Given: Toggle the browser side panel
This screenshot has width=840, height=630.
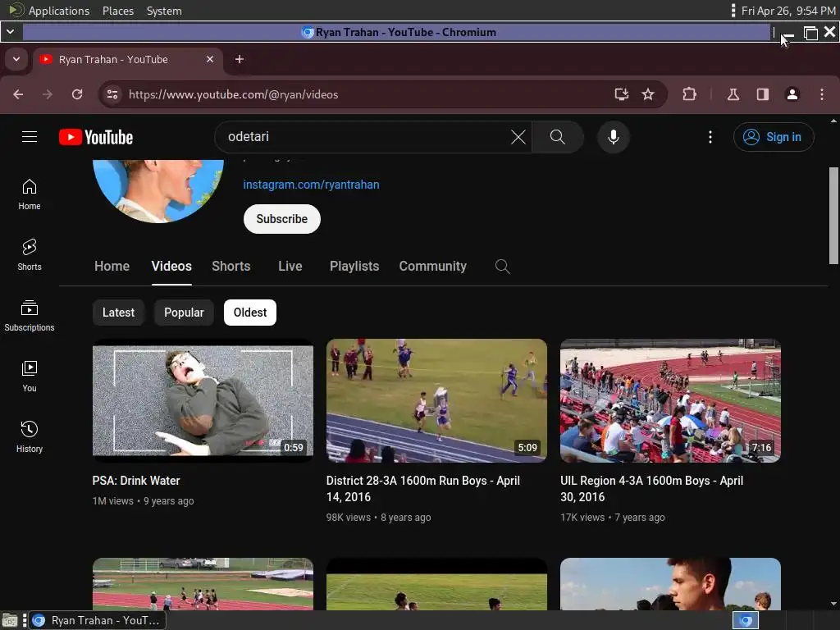Looking at the screenshot, I should tap(763, 95).
